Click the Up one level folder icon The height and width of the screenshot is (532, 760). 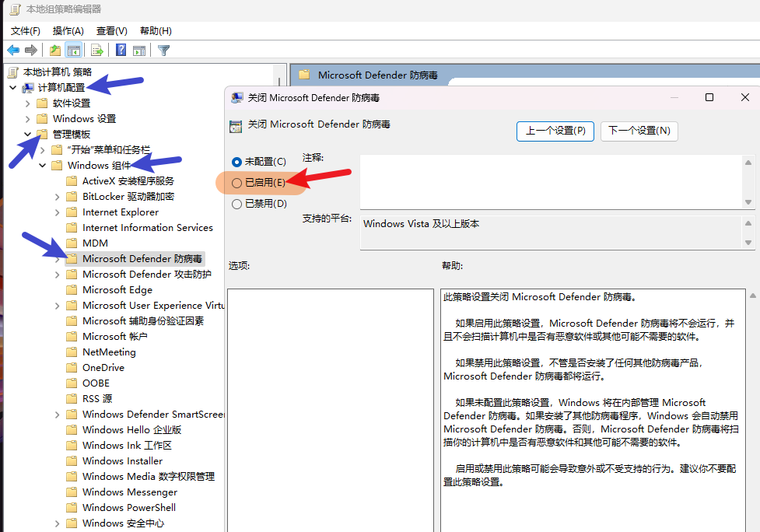[x=54, y=51]
